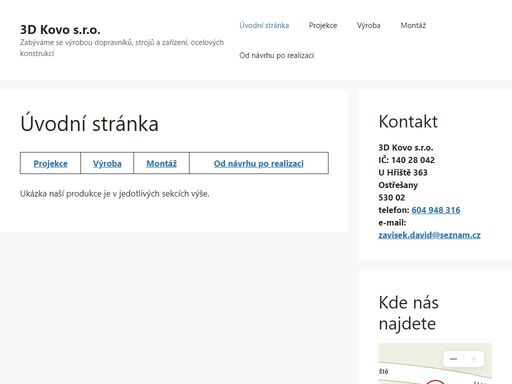512x384 pixels.
Task: Open Projekce in the top navigation
Action: (323, 25)
